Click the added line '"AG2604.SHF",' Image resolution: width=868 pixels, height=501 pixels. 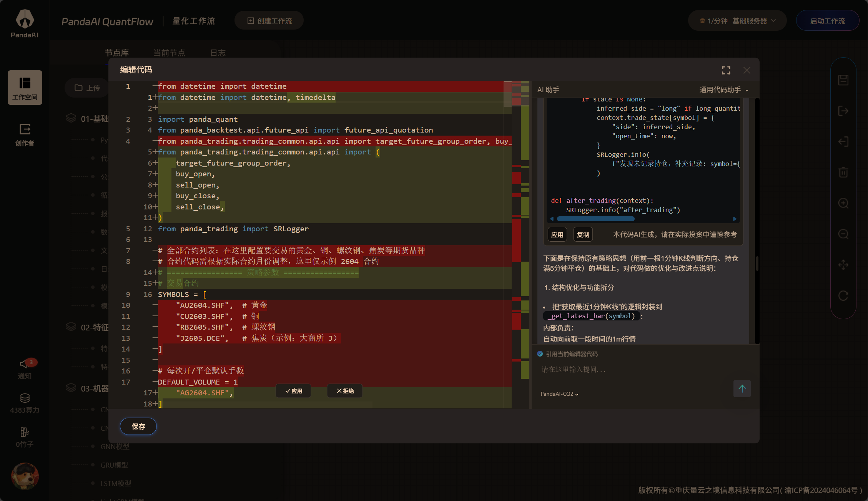click(205, 393)
